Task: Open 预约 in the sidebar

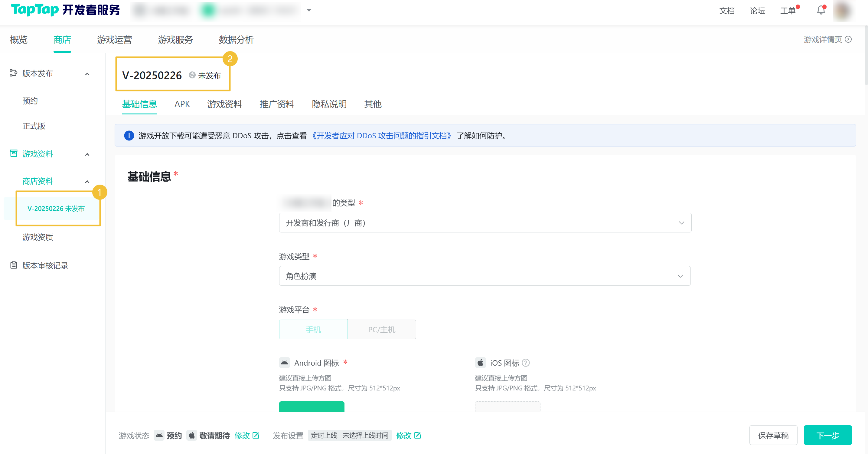Action: (30, 100)
